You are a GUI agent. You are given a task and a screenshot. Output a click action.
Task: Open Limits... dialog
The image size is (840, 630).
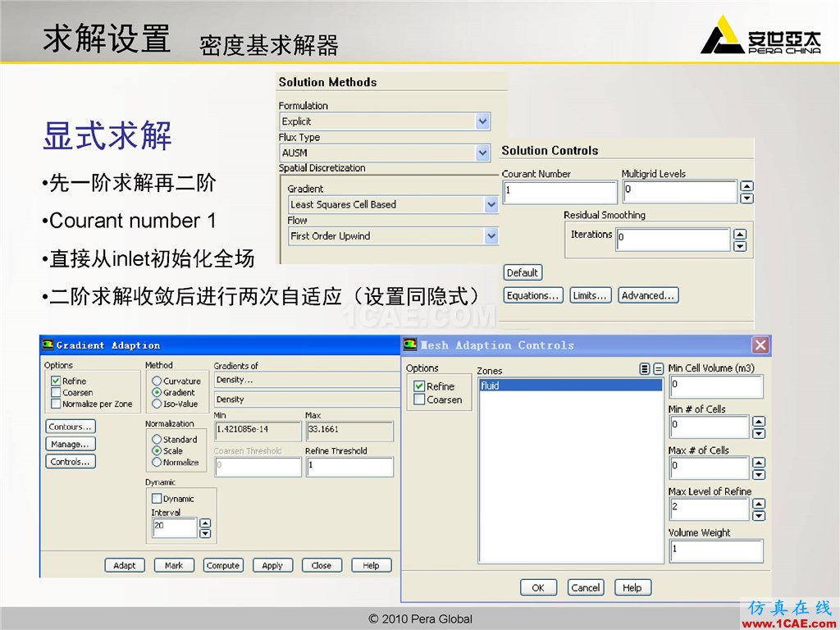[591, 295]
